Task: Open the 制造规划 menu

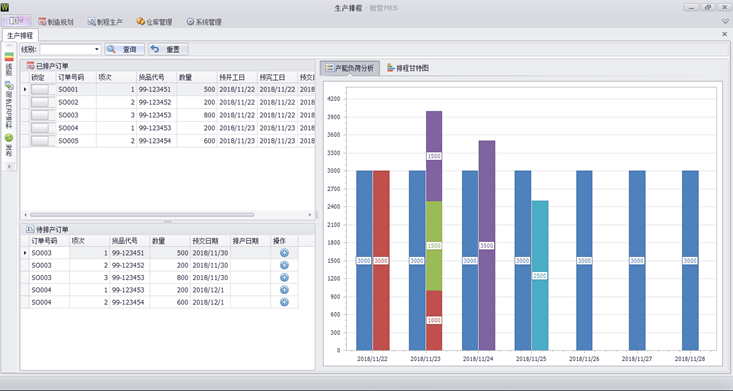Action: coord(56,22)
